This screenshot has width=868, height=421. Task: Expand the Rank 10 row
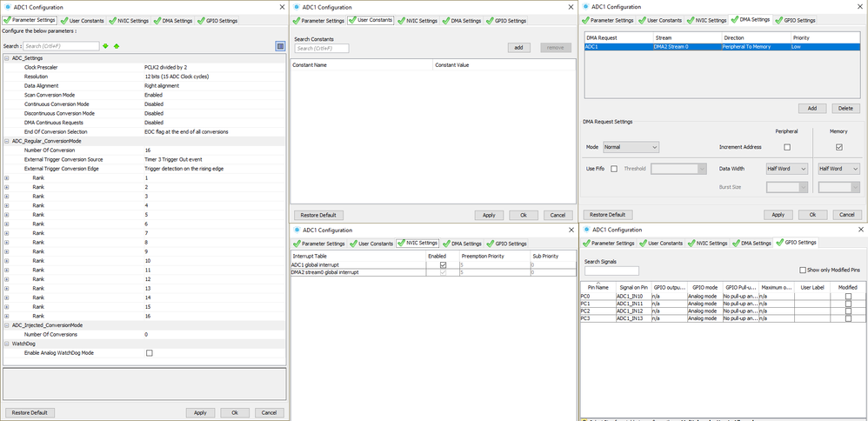(x=7, y=260)
